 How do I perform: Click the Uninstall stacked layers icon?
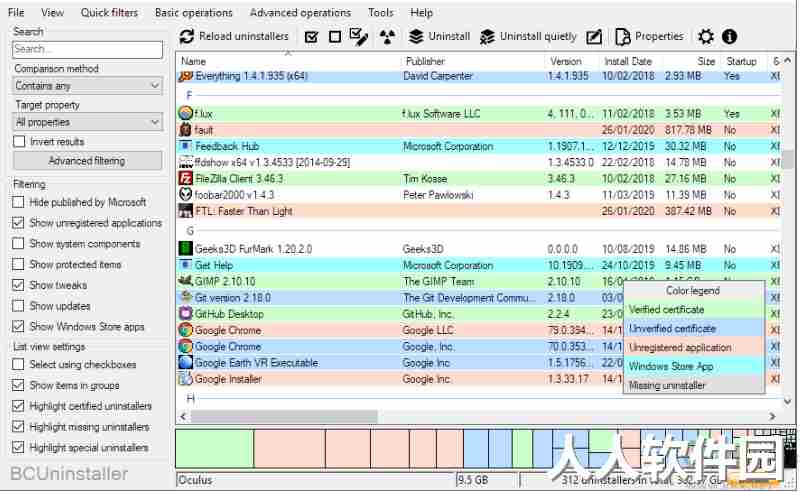coord(416,36)
